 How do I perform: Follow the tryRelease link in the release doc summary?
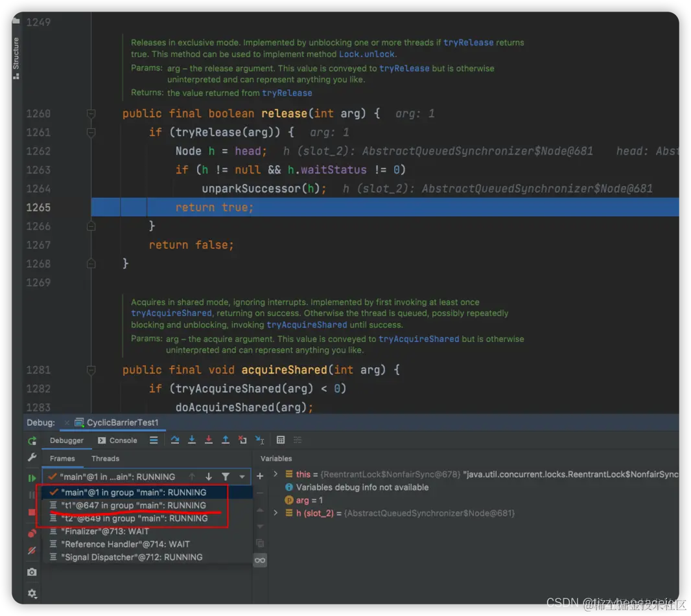[x=468, y=43]
